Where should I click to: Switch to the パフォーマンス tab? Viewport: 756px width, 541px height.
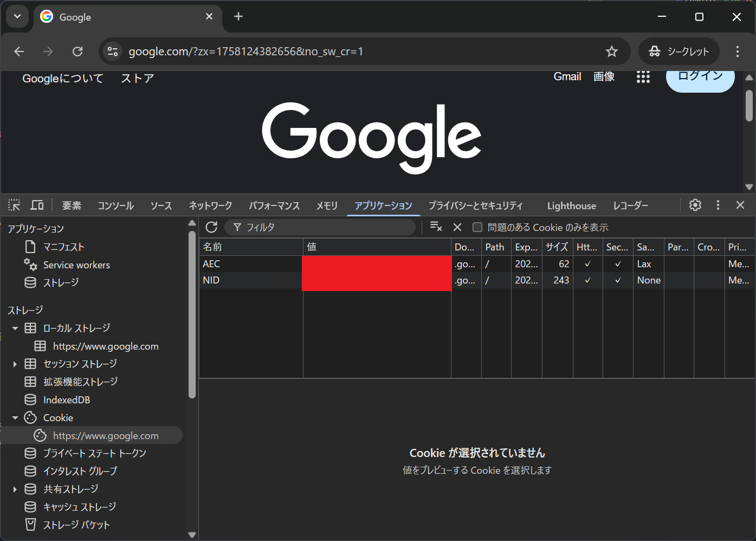pos(274,205)
